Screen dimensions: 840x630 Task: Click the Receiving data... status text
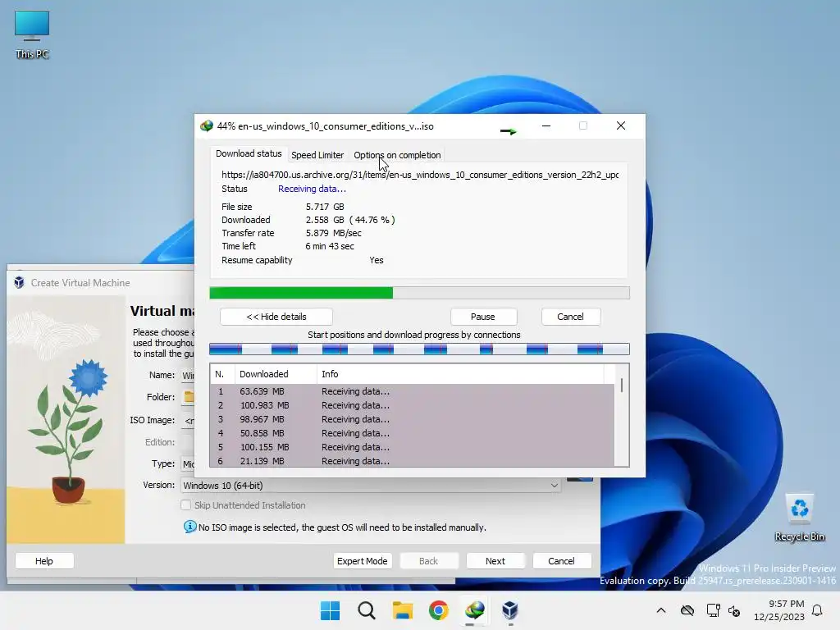coord(312,189)
